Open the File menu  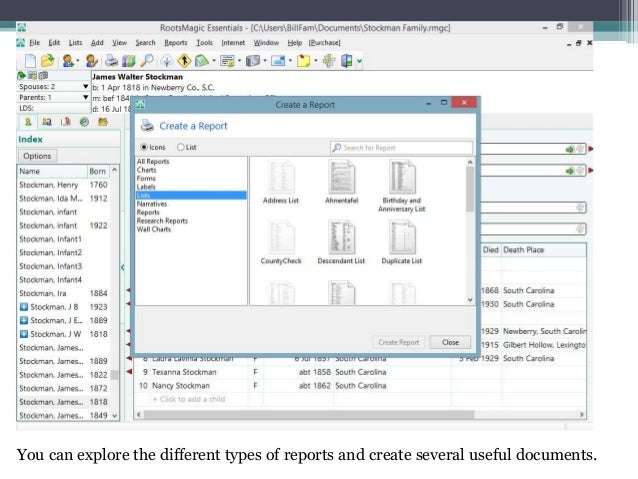(35, 43)
